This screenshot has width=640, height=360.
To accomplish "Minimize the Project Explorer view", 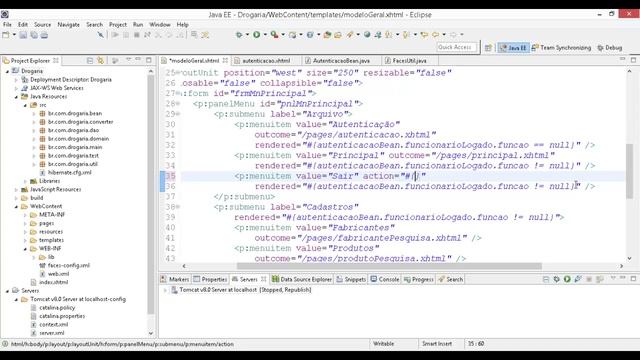I will 138,60.
